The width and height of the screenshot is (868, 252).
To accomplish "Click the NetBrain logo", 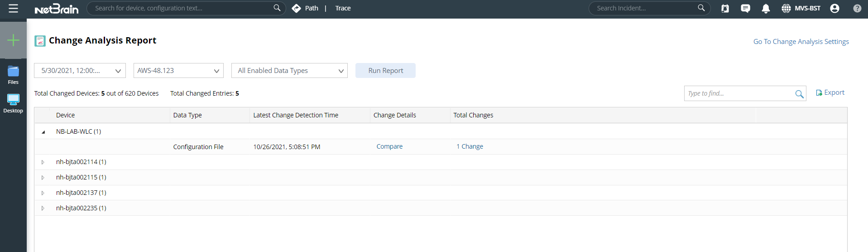I will click(57, 9).
